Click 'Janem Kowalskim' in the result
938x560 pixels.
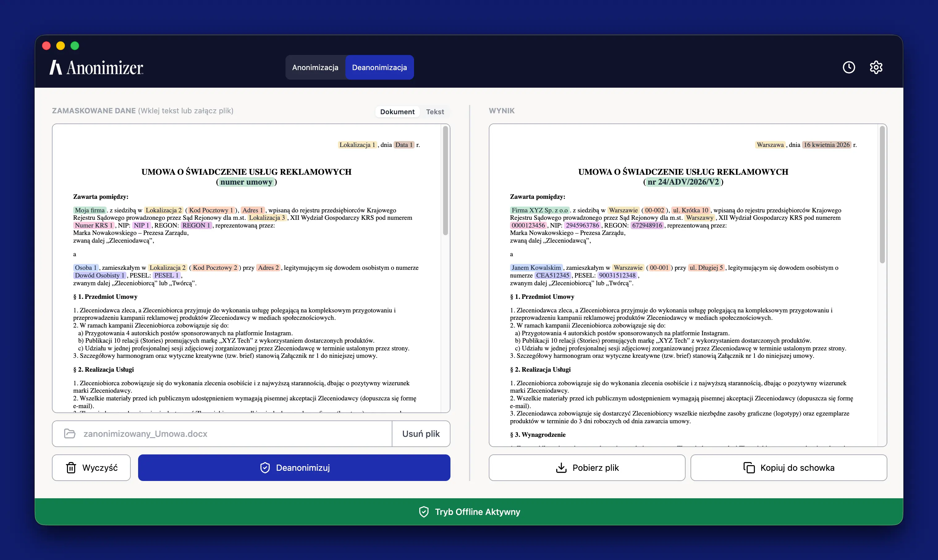[x=536, y=268]
